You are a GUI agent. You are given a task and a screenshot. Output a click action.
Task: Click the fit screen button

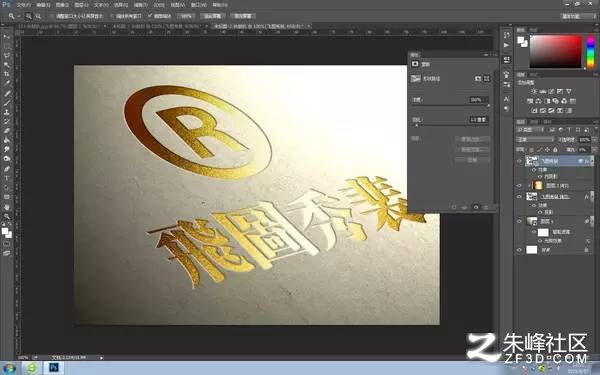pos(212,16)
